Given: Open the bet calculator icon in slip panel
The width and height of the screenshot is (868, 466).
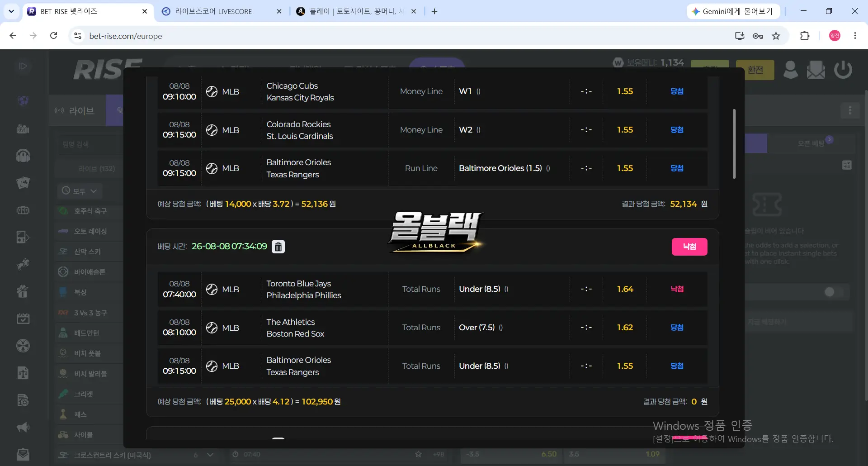Looking at the screenshot, I should pos(847,165).
